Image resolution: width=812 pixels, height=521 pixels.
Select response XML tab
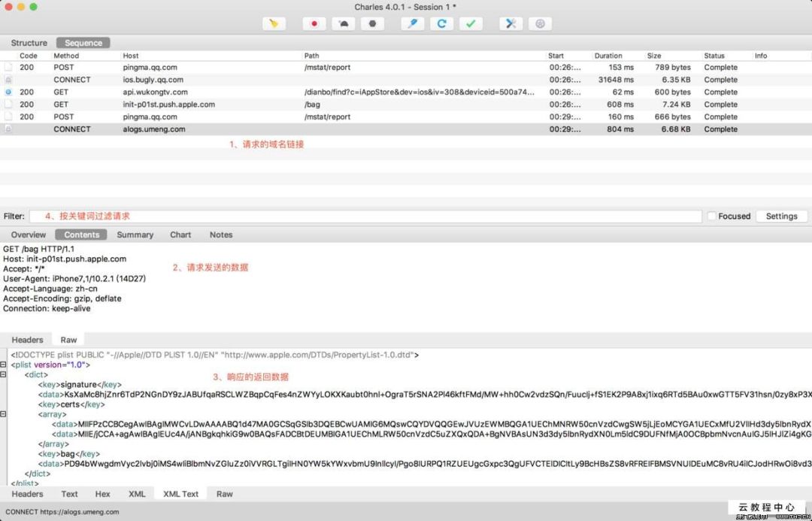tap(137, 494)
